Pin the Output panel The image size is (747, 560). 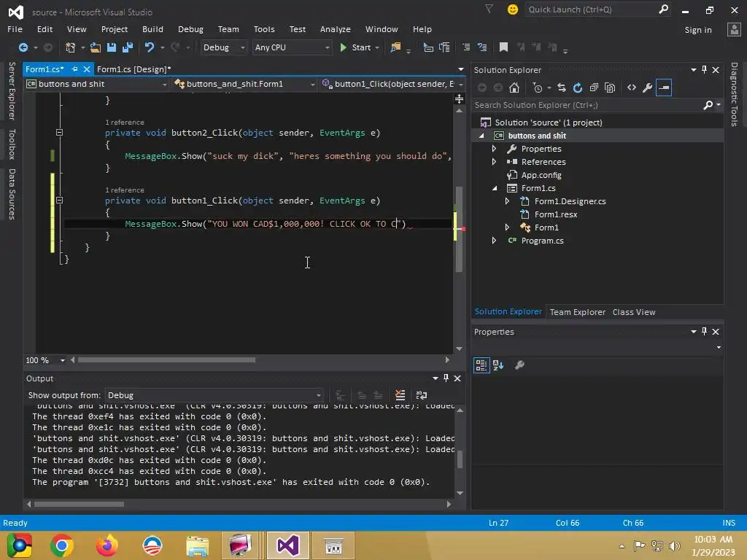coord(446,378)
